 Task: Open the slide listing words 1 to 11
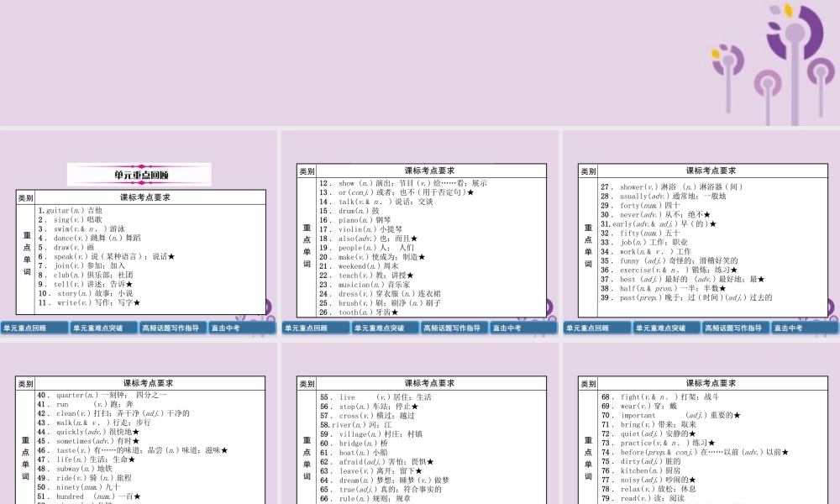[x=139, y=234]
